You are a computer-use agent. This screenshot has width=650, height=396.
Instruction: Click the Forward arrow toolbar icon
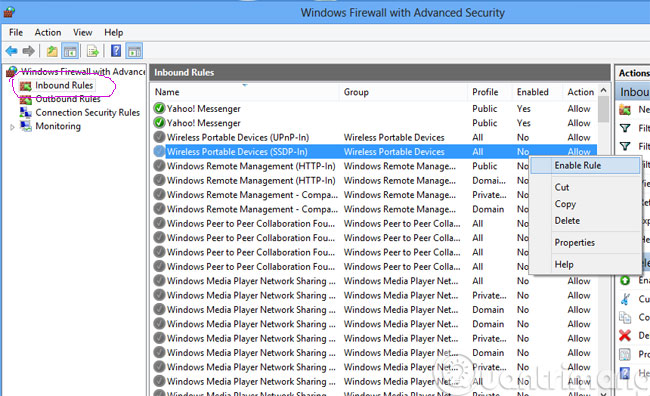click(x=29, y=51)
